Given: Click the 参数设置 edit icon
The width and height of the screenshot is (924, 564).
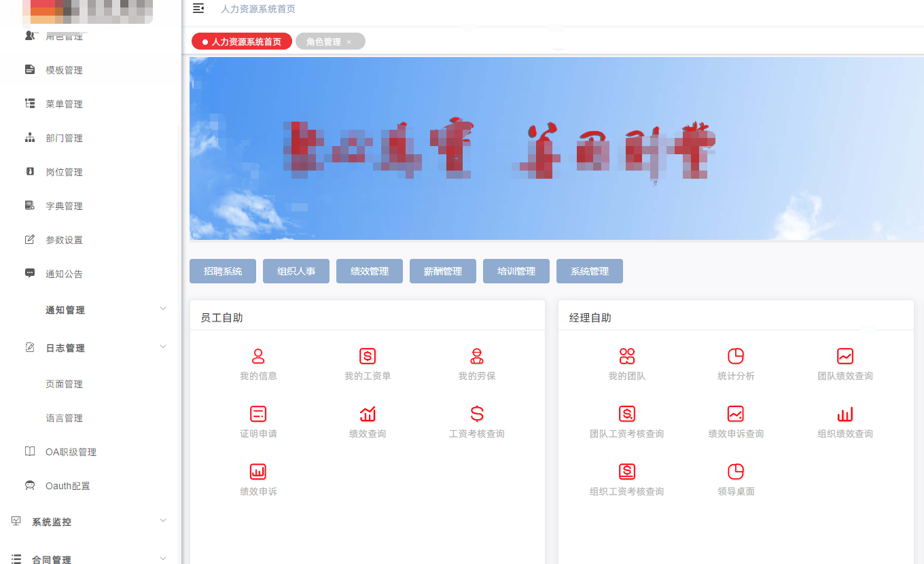Looking at the screenshot, I should pos(30,240).
